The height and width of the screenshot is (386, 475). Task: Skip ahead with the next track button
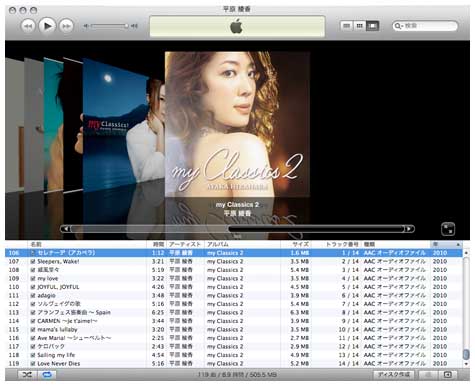pos(66,26)
